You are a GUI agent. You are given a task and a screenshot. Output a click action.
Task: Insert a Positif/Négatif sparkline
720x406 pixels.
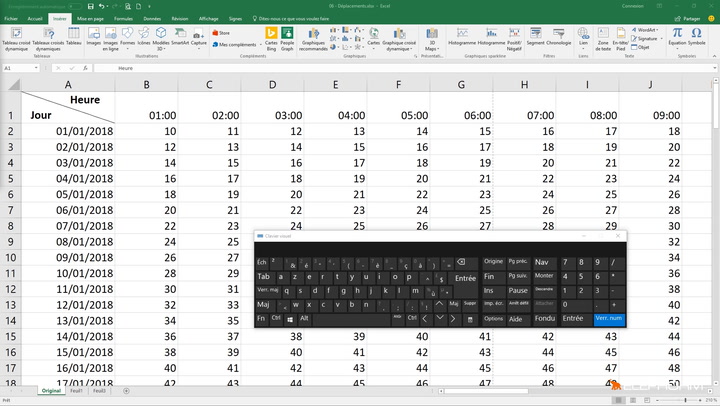point(514,38)
